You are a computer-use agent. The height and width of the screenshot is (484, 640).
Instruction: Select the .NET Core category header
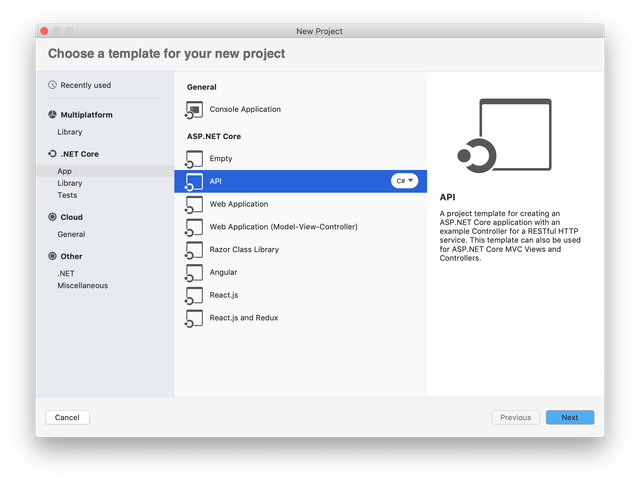pos(79,154)
